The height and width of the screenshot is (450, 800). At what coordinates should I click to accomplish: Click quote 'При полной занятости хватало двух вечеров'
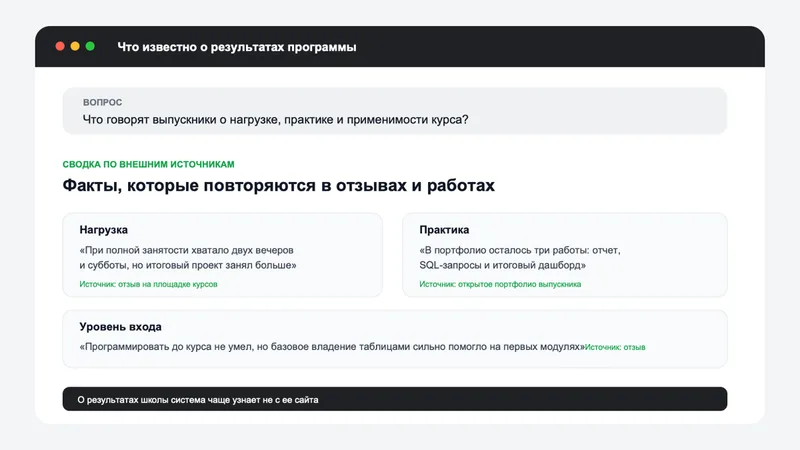(188, 258)
